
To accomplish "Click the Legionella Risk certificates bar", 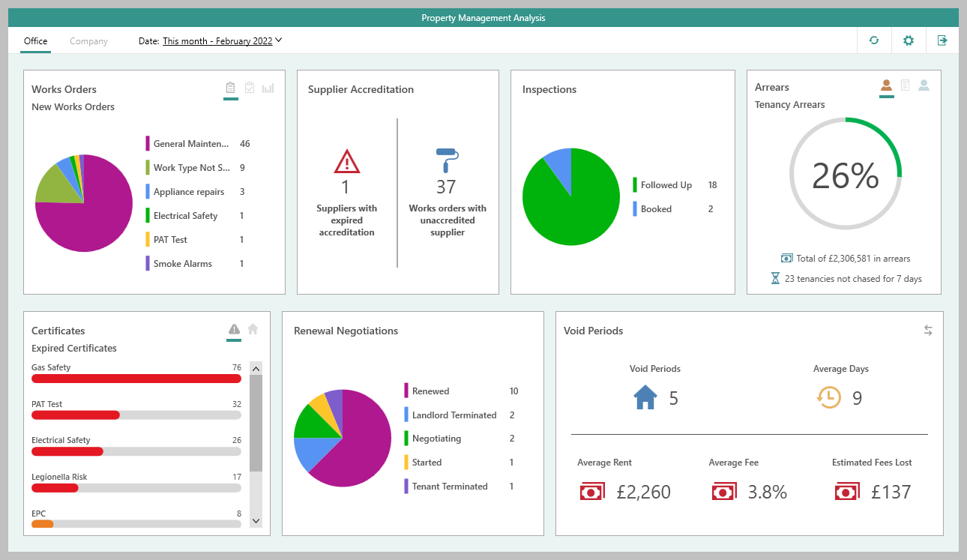I will pos(136,487).
